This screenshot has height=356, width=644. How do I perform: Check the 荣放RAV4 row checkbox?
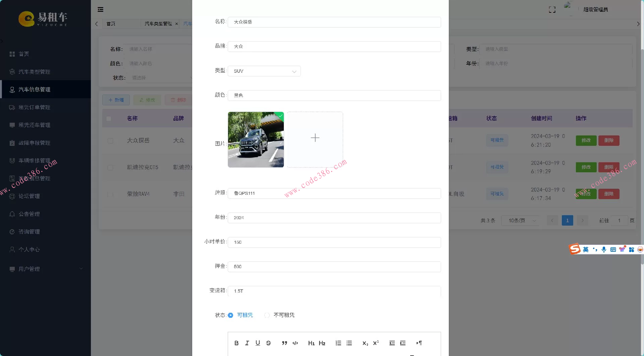pos(111,194)
